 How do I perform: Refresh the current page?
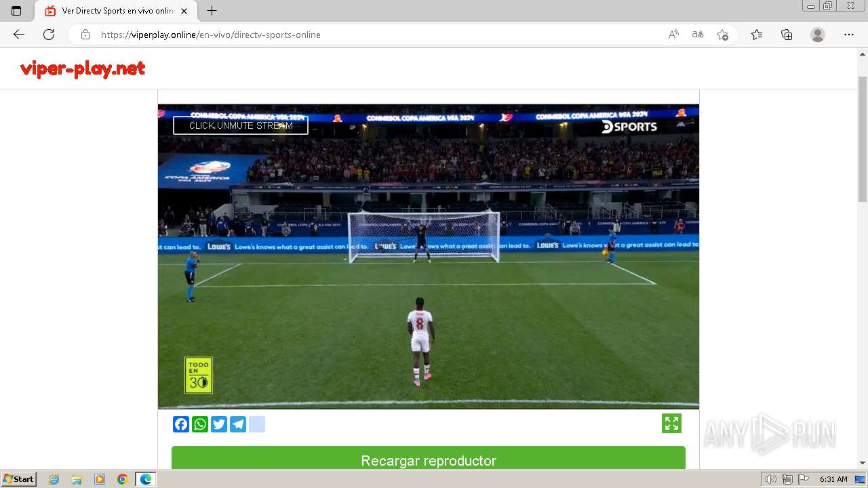coord(49,35)
